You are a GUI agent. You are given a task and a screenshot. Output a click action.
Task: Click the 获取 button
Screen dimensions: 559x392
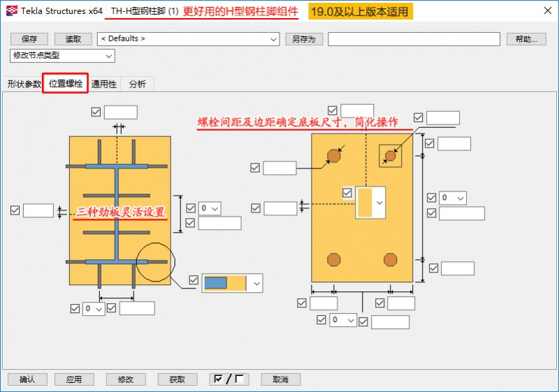[177, 379]
